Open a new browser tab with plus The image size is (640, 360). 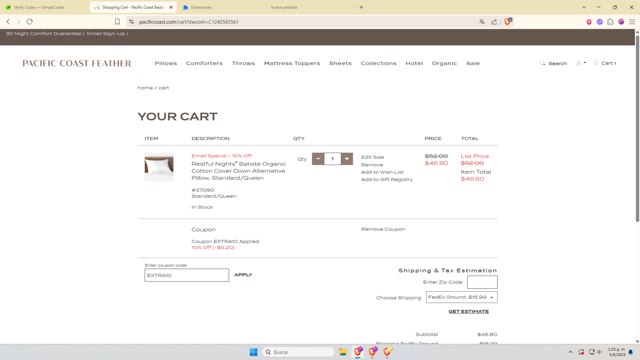click(361, 7)
